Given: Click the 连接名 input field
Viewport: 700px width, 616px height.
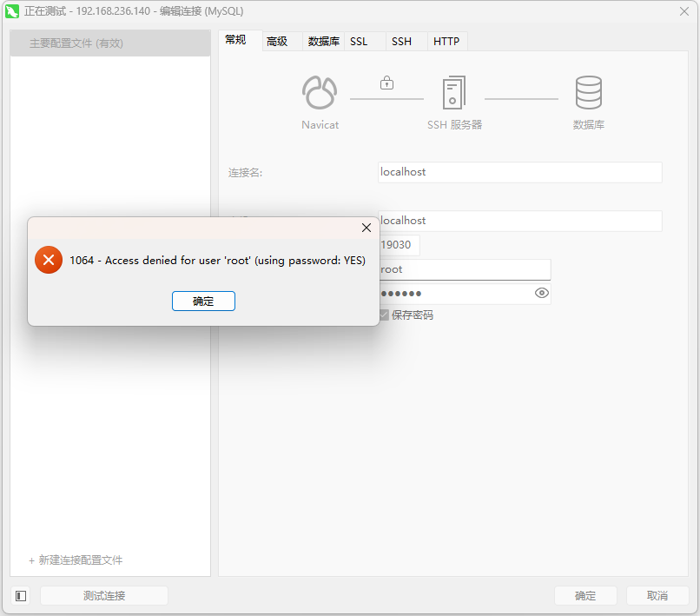Looking at the screenshot, I should click(x=519, y=172).
